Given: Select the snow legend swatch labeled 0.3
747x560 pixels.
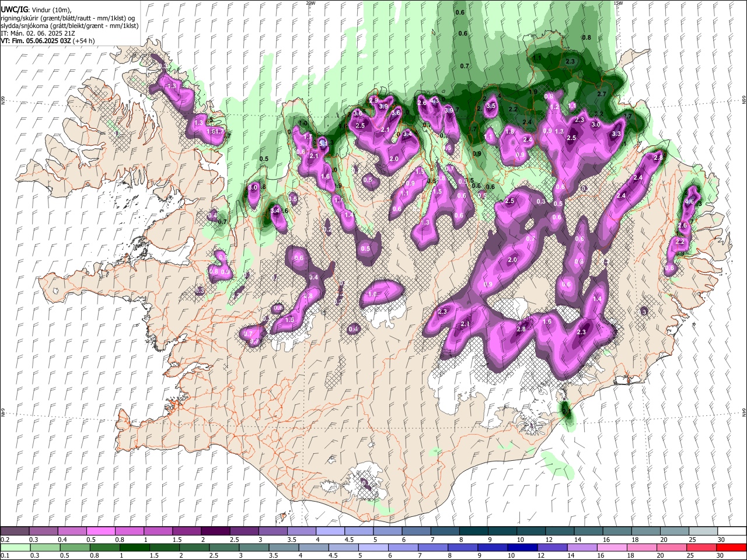Looking at the screenshot, I should 43,531.
